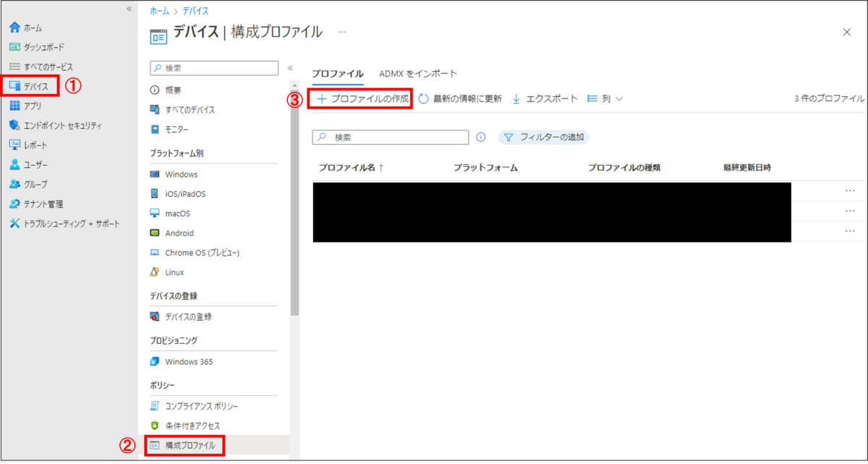Sort by プロファイルの種類 column header
This screenshot has width=868, height=464.
624,168
